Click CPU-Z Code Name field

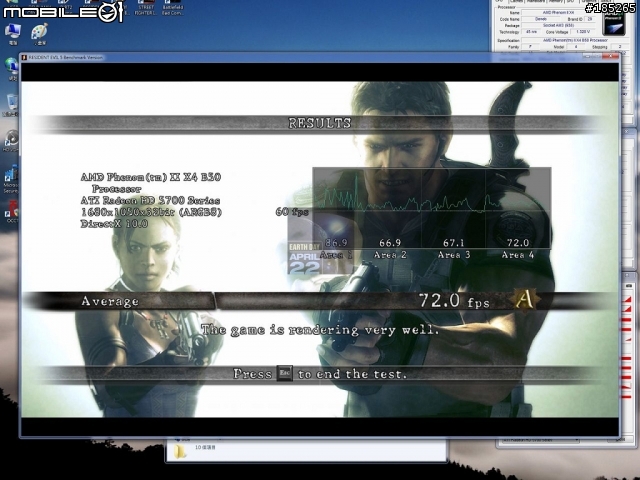(541, 19)
